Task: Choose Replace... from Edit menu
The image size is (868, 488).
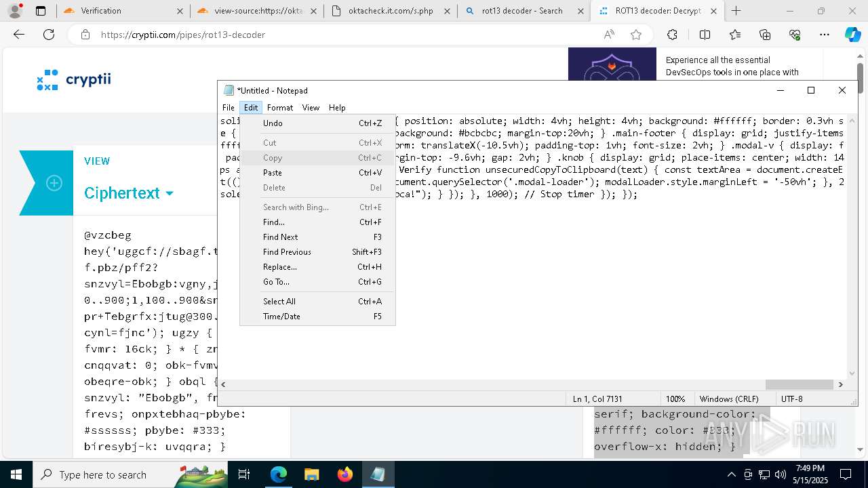Action: (x=317, y=267)
